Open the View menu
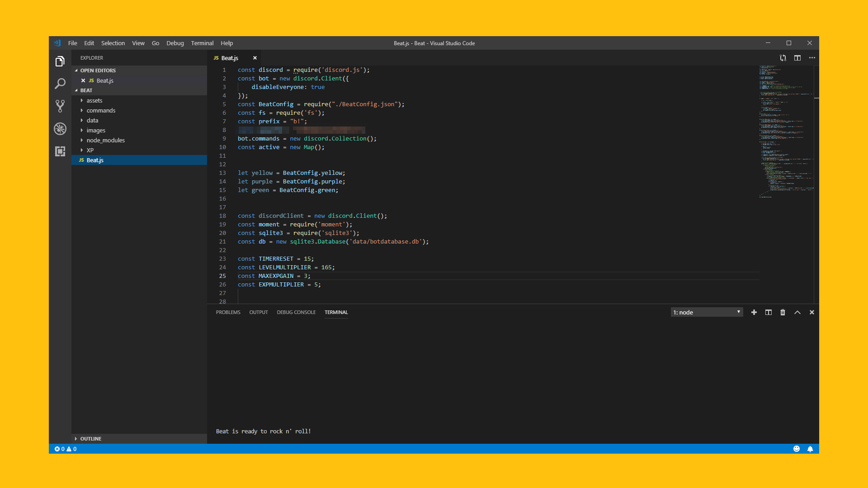868x488 pixels. (138, 43)
